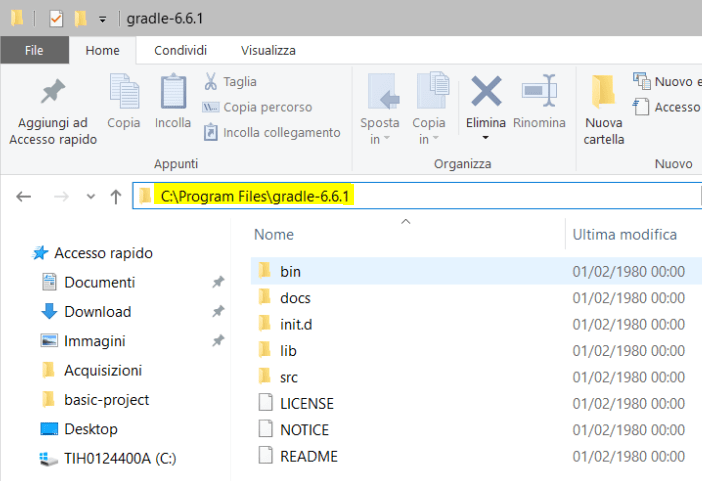Click the pin icon next to Documenti
The width and height of the screenshot is (702, 481).
(218, 282)
